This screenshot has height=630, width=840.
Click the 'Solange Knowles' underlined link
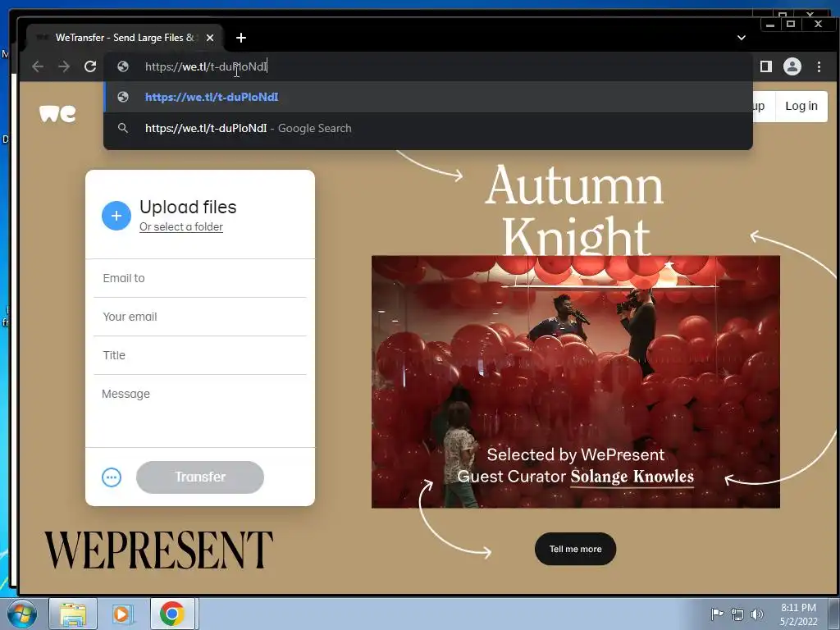[632, 477]
